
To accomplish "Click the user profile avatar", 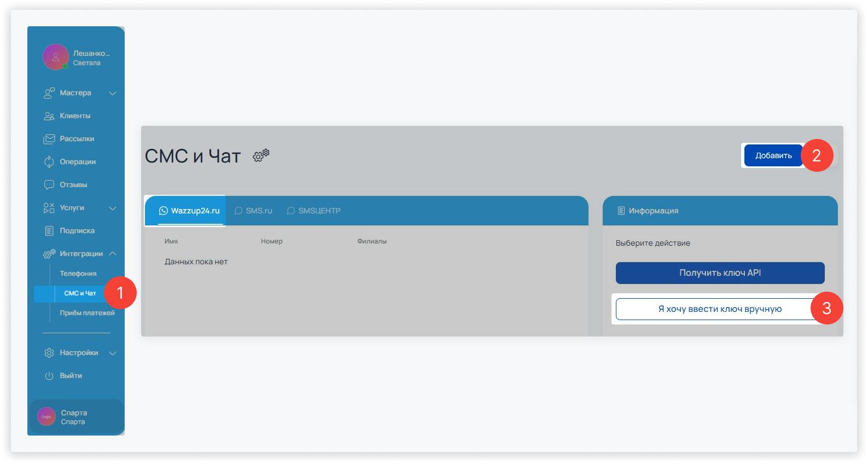I will click(56, 57).
